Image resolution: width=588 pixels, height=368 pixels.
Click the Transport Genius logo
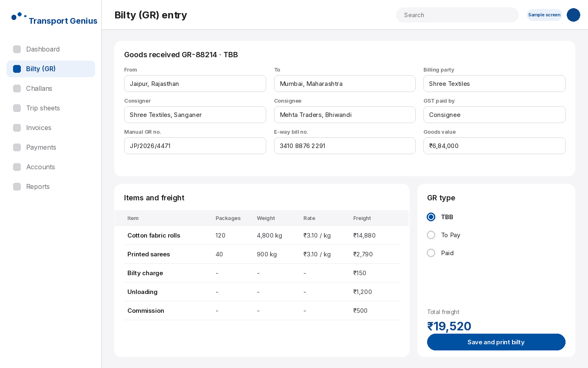pos(54,20)
